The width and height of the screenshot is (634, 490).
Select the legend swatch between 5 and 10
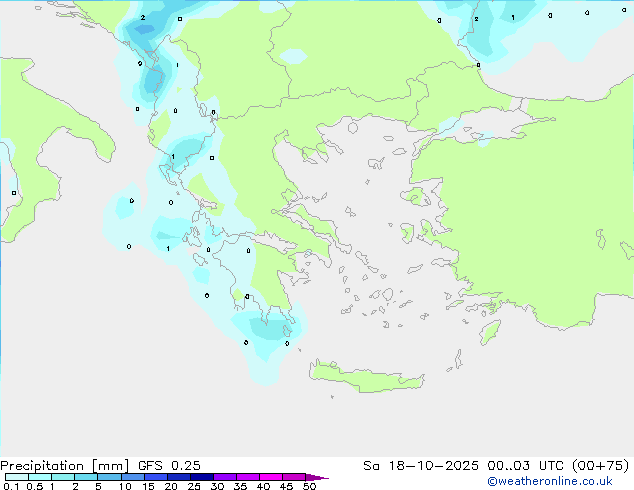coord(109,477)
